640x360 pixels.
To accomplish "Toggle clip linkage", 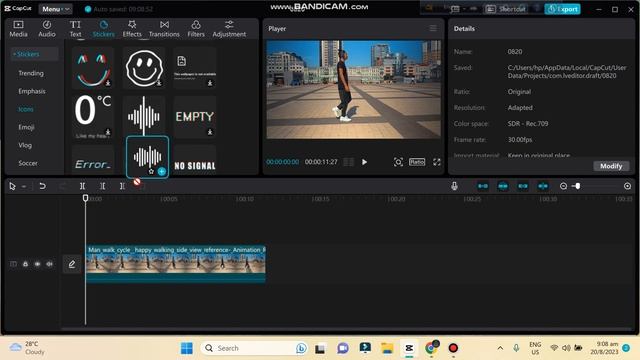I will point(523,186).
